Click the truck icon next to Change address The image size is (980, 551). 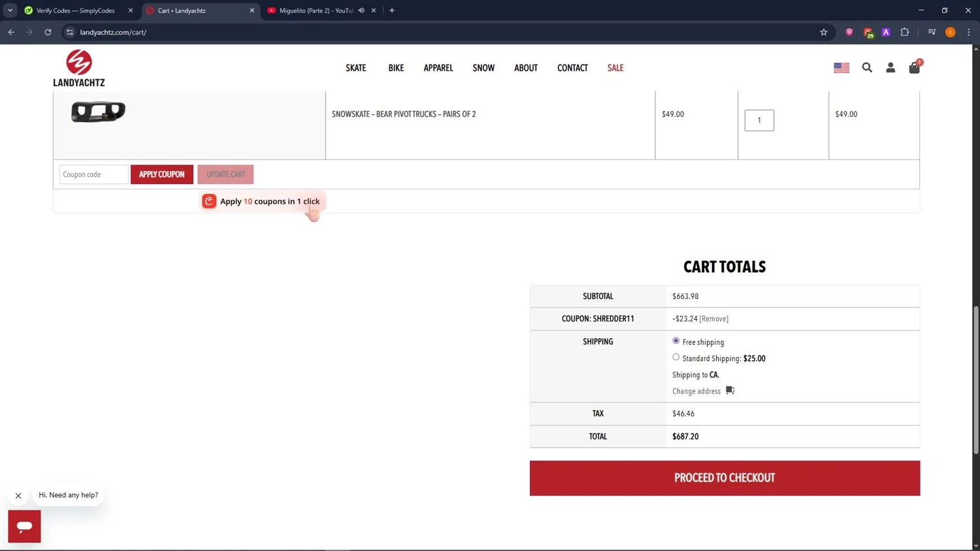tap(730, 390)
